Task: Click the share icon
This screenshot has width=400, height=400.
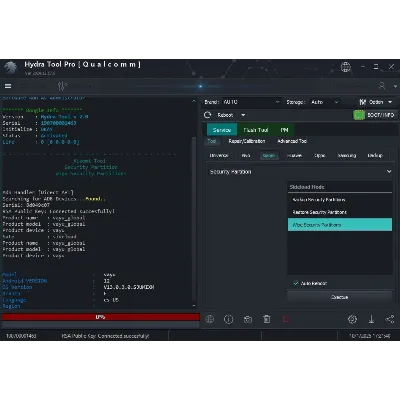Action: point(390,319)
